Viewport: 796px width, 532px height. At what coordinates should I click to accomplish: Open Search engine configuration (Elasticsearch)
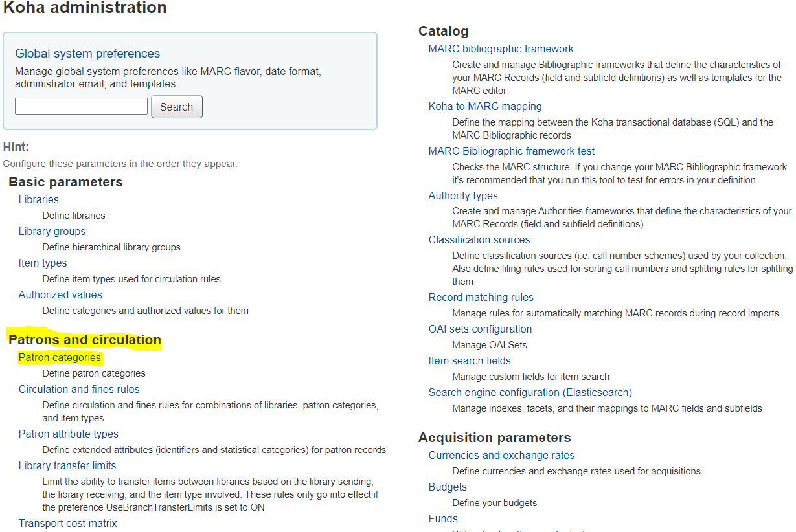530,393
